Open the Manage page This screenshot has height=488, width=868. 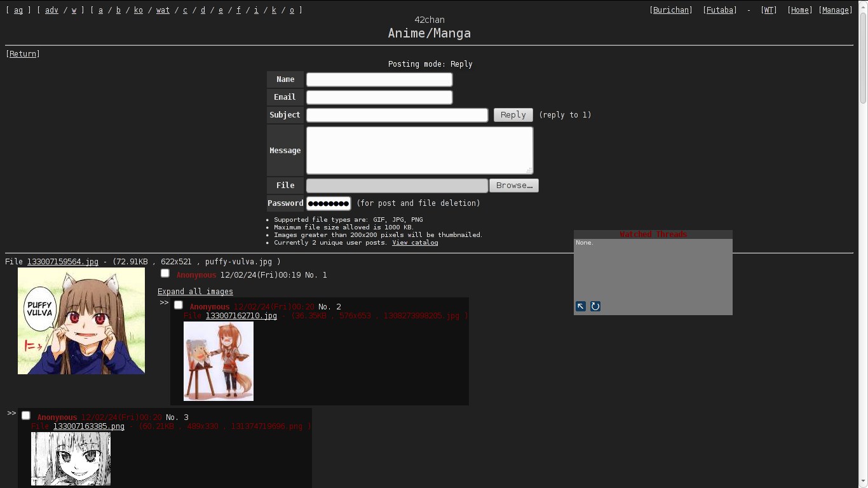click(x=836, y=10)
